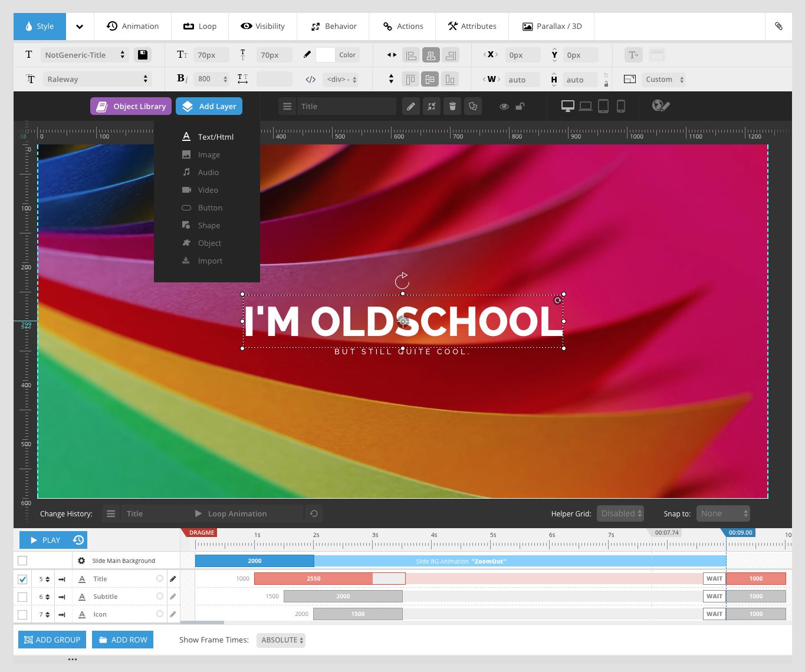Click the white font color swatch

point(325,55)
